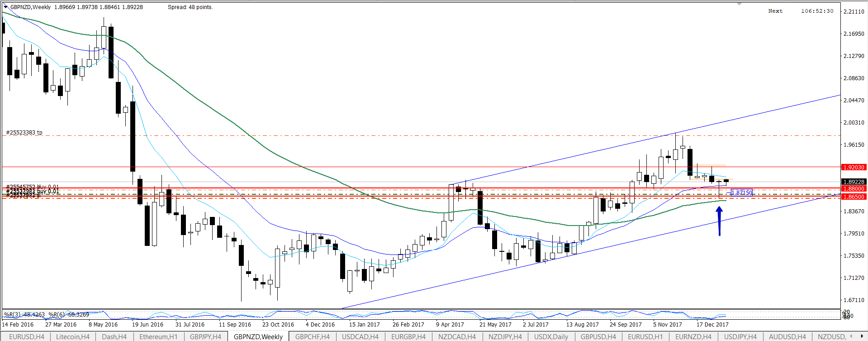Open the USDX,Daily chart tab
868x341 pixels.
click(x=551, y=336)
